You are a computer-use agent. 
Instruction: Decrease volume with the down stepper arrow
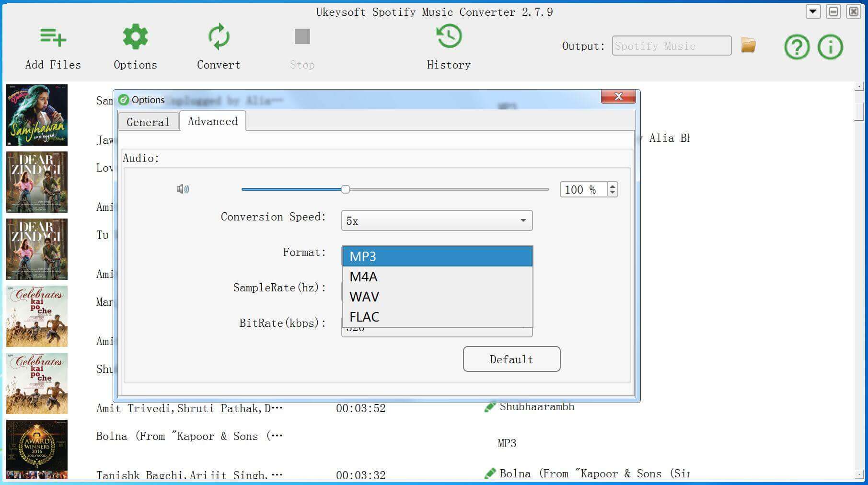point(613,193)
